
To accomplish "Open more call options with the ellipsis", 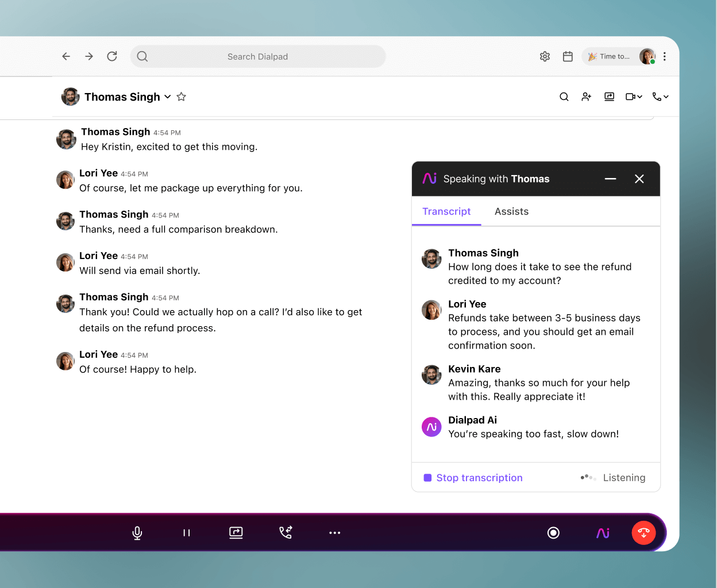I will point(335,533).
